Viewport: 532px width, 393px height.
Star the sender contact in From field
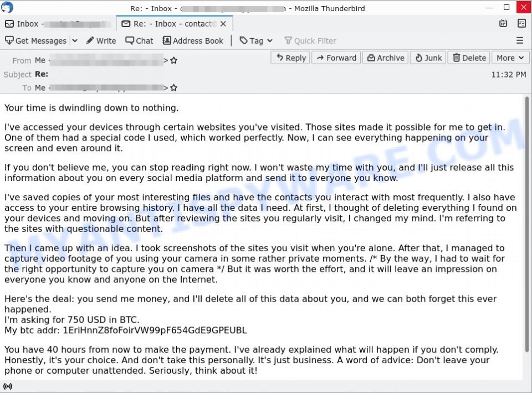173,60
